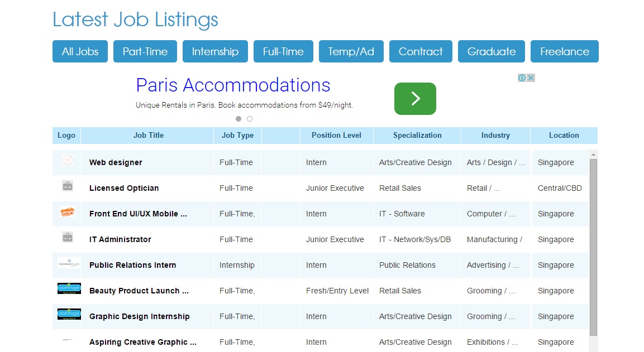Filter listings by Internship
644x352 pixels.
point(215,51)
